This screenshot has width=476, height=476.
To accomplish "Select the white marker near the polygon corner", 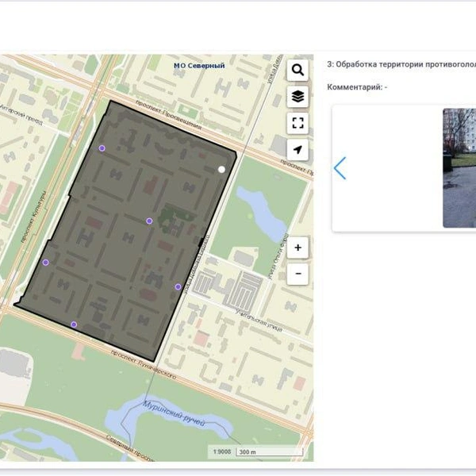I will point(221,169).
